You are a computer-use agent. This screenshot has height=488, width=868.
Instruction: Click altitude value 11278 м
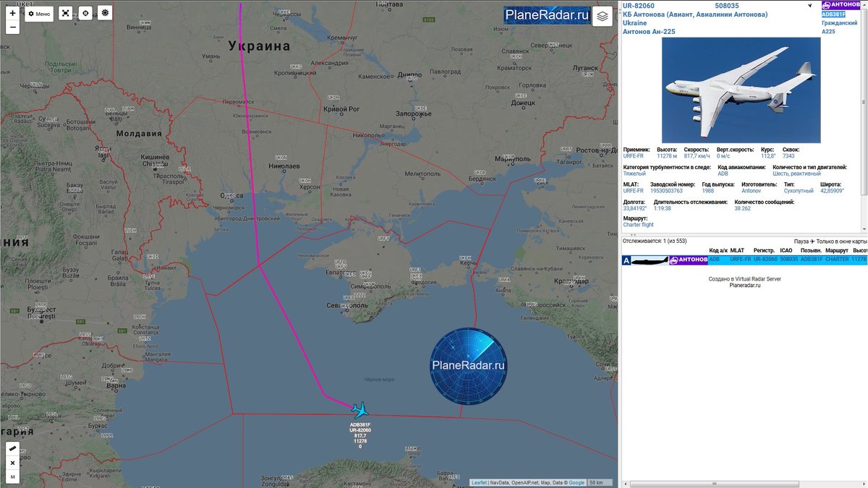(x=667, y=156)
